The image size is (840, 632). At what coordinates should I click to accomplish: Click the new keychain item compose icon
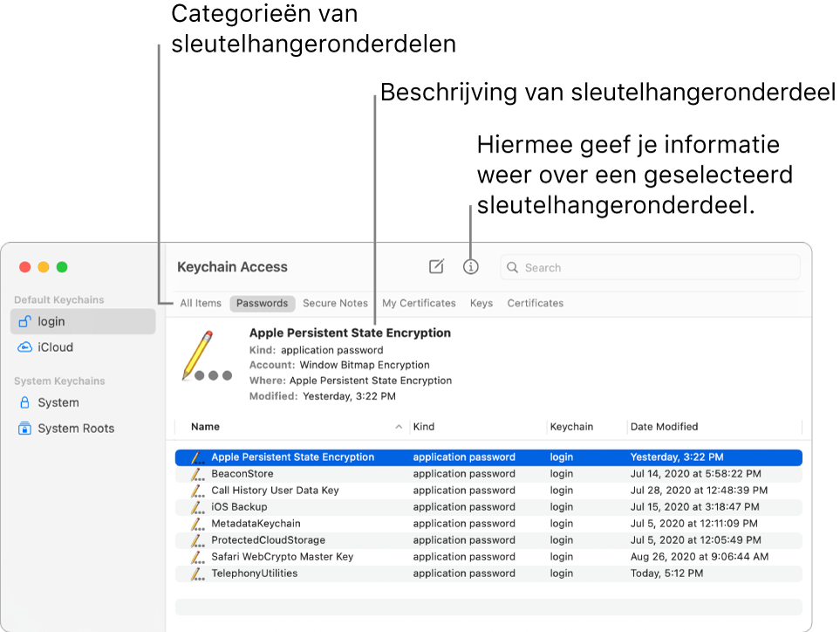(437, 266)
